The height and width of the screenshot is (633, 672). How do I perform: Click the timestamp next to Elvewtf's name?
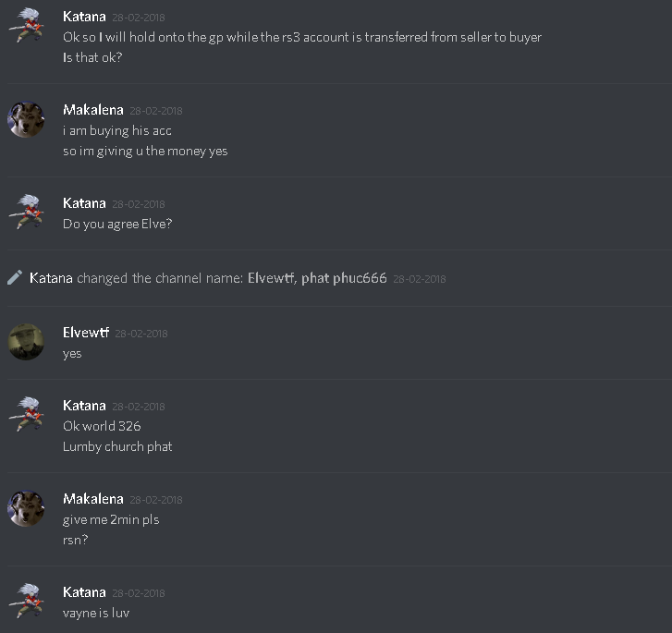click(x=141, y=334)
